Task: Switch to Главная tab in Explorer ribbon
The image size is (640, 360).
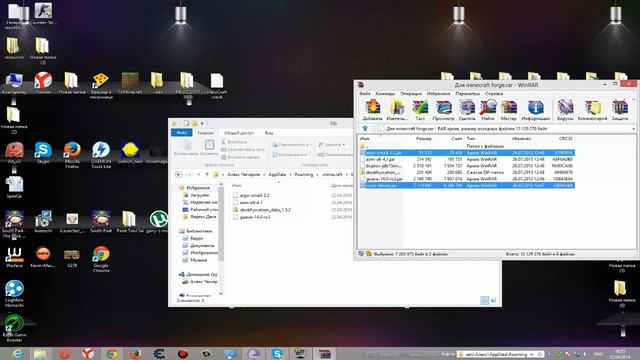Action: 206,133
